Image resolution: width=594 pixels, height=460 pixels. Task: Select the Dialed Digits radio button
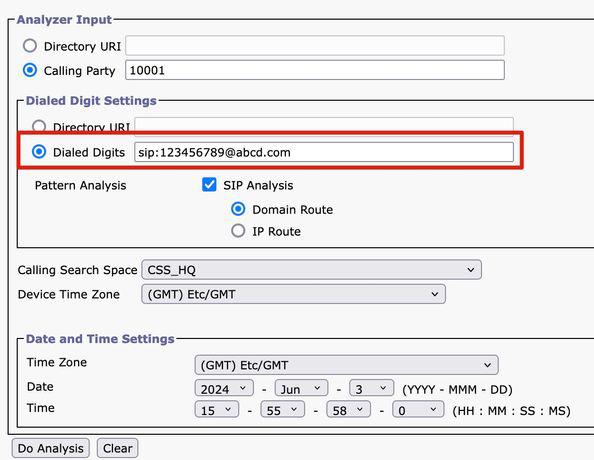[39, 152]
